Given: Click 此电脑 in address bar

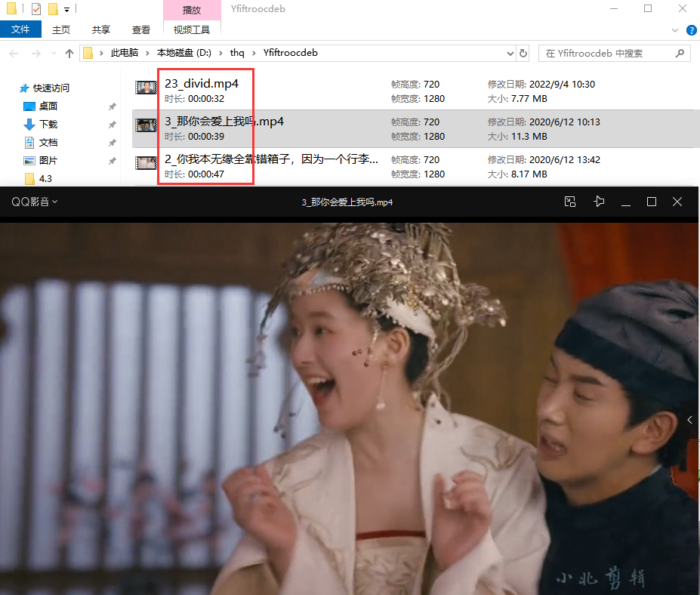Looking at the screenshot, I should coord(125,53).
